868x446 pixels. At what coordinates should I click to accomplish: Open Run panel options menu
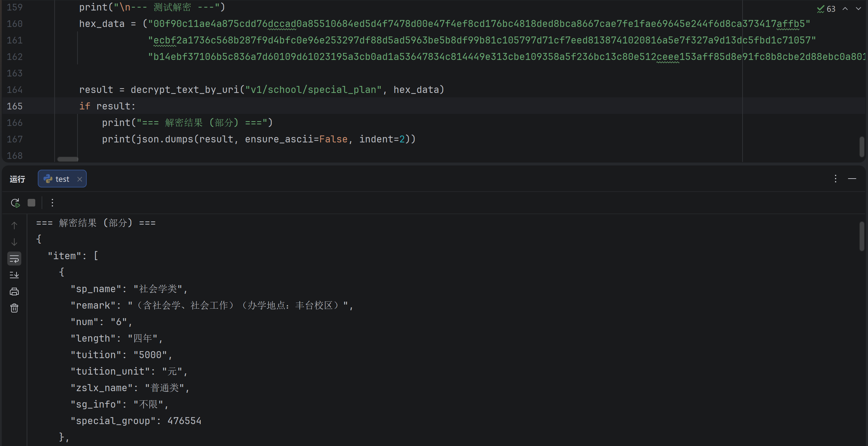[x=835, y=178]
